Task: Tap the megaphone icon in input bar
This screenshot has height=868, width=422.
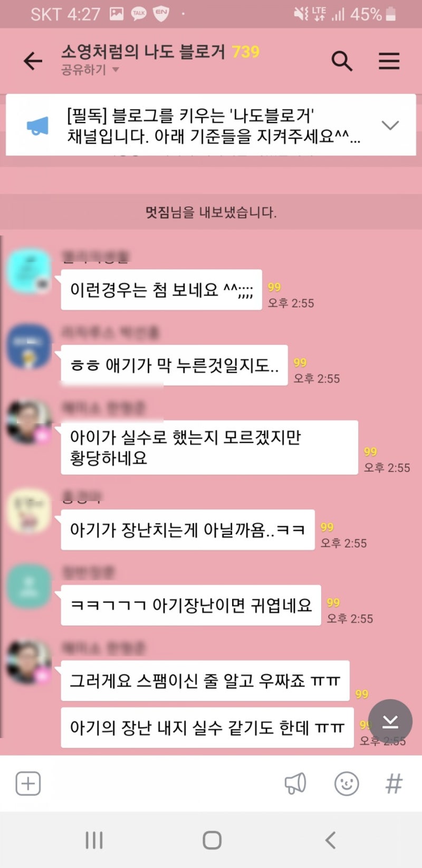Action: [x=295, y=784]
